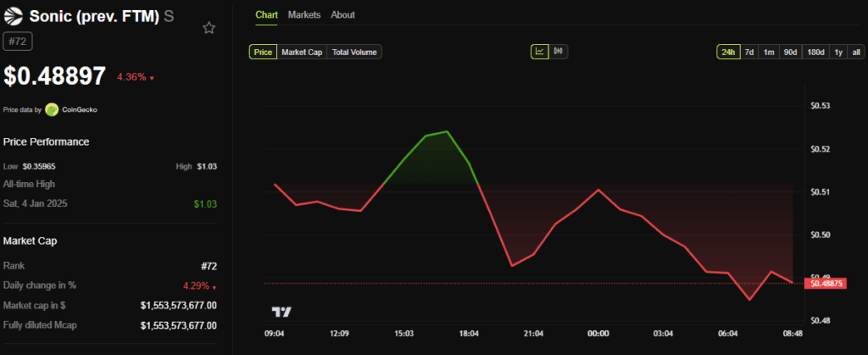
Task: Set chart range to all
Action: click(856, 52)
